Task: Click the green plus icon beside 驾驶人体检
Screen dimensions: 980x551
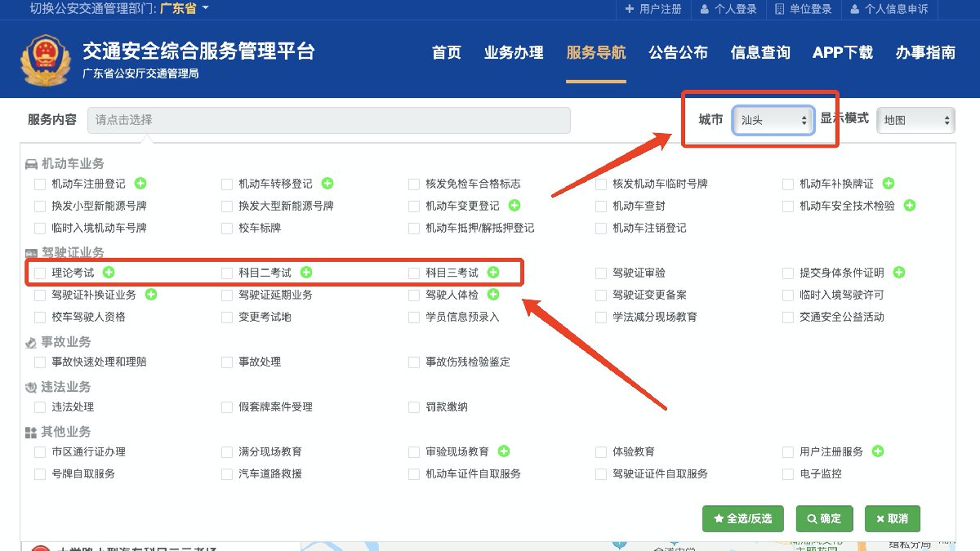Action: pyautogui.click(x=493, y=294)
